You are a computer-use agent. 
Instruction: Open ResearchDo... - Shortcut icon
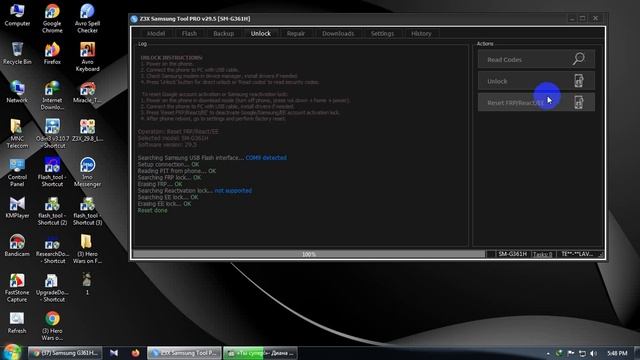tap(52, 249)
